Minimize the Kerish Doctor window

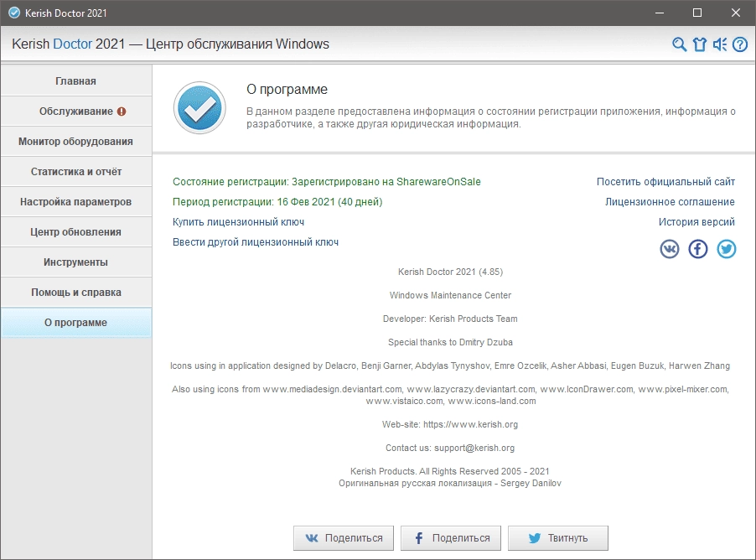[x=660, y=13]
